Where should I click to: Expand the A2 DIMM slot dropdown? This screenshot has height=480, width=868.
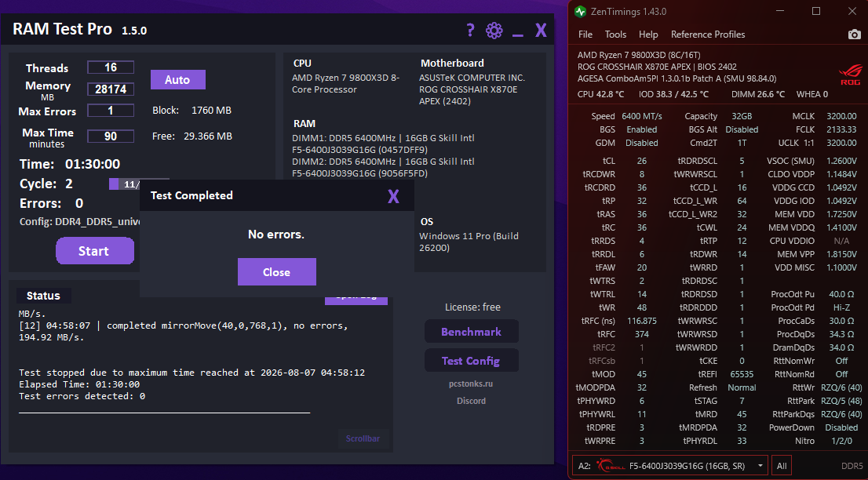669,466
